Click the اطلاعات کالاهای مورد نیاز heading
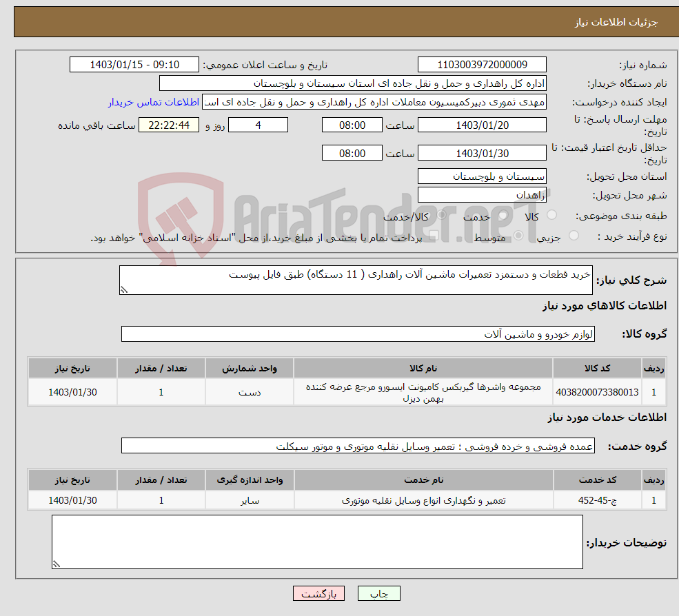The image size is (679, 616). 605,306
